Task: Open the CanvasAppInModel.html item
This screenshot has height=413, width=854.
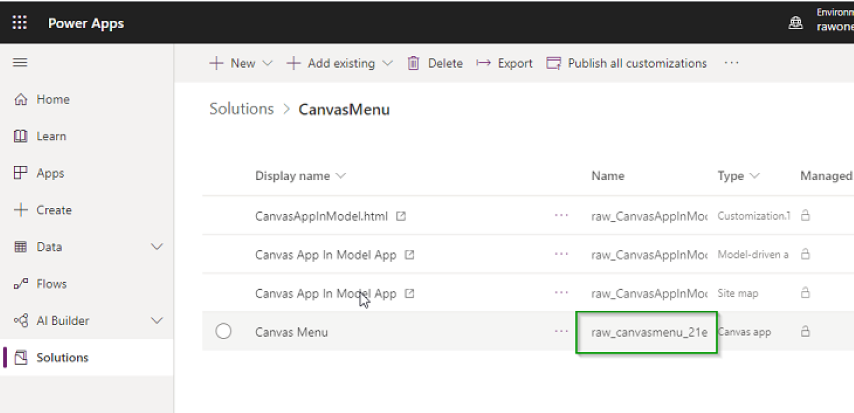Action: click(x=321, y=216)
